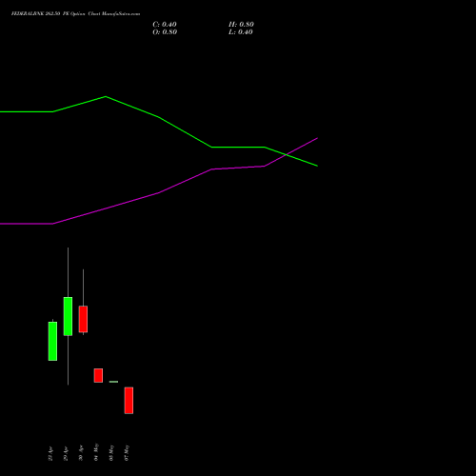Click the purple indicator line
476x476 pixels.
(x=159, y=192)
